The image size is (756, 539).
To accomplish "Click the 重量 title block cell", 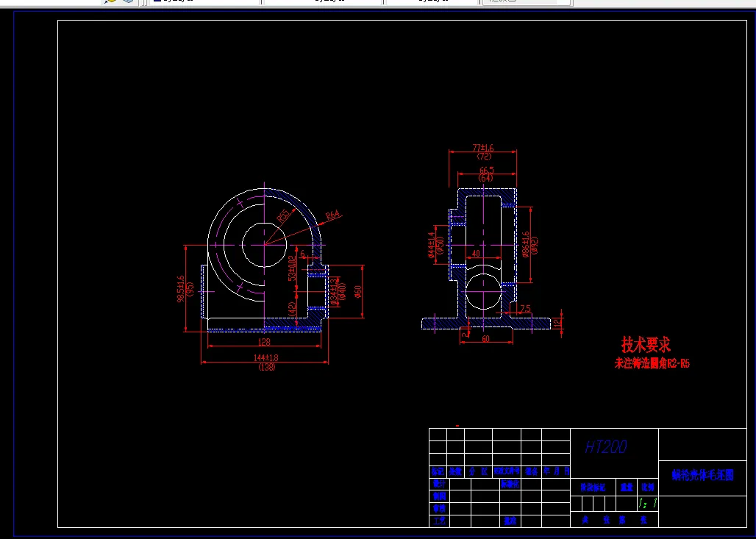I will click(627, 488).
